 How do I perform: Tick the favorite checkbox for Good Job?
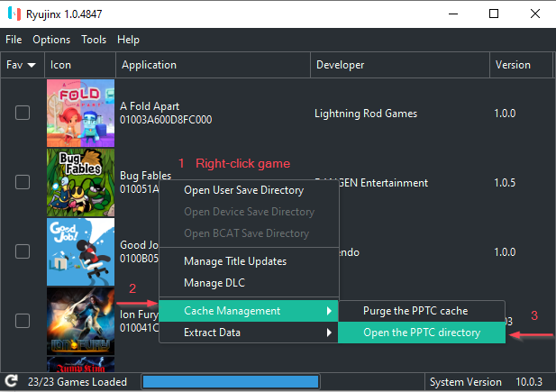[x=23, y=251]
